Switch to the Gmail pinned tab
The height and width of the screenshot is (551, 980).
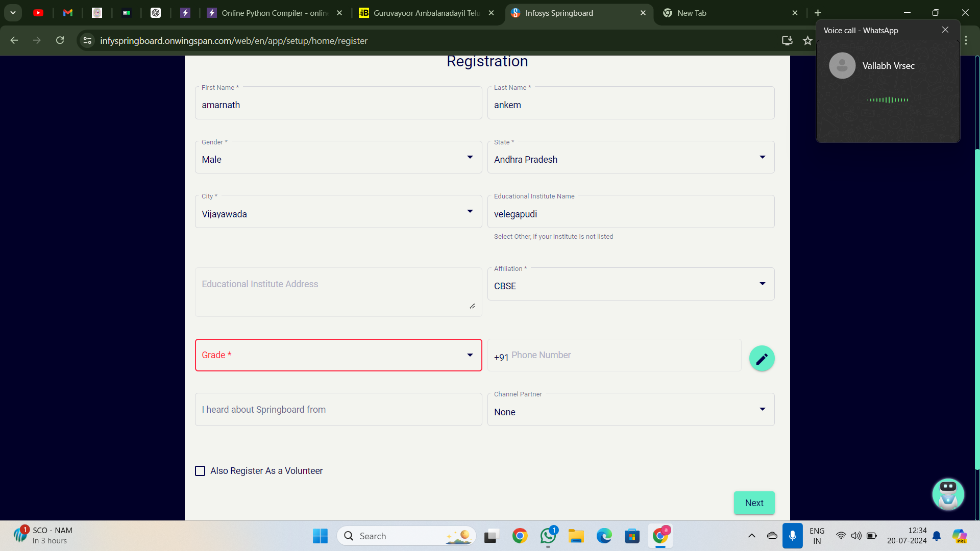point(68,13)
